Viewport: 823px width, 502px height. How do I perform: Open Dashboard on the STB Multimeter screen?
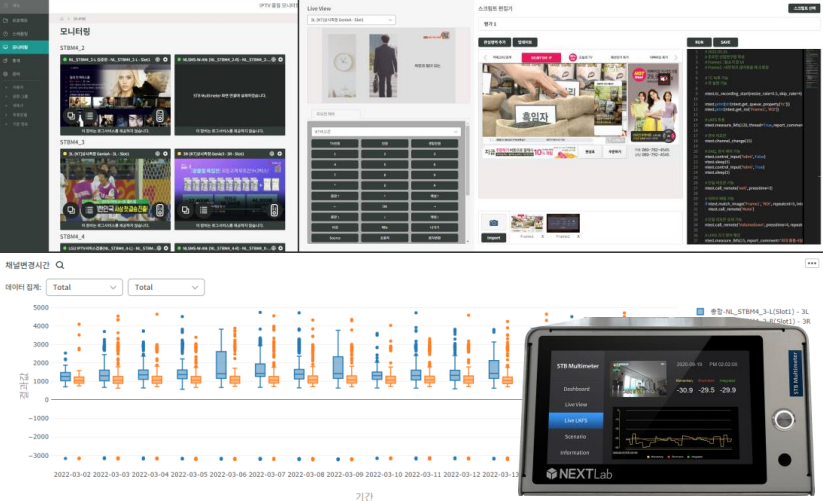(576, 388)
